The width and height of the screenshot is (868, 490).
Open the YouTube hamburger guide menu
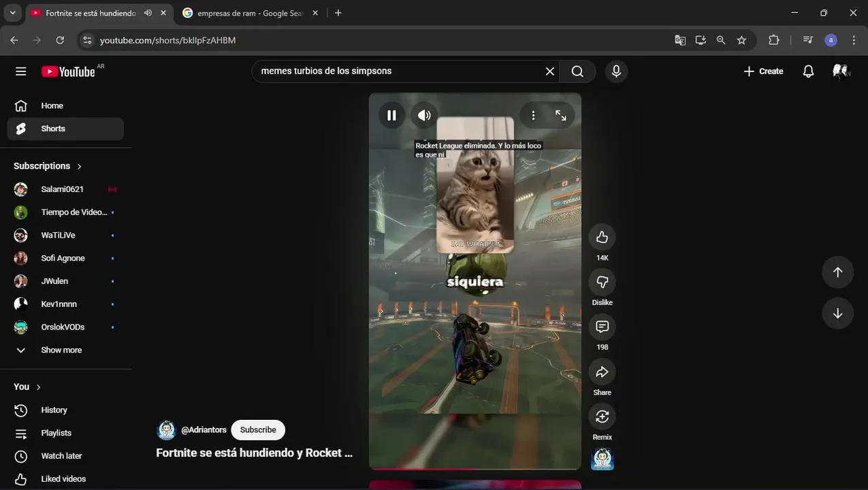pyautogui.click(x=21, y=71)
